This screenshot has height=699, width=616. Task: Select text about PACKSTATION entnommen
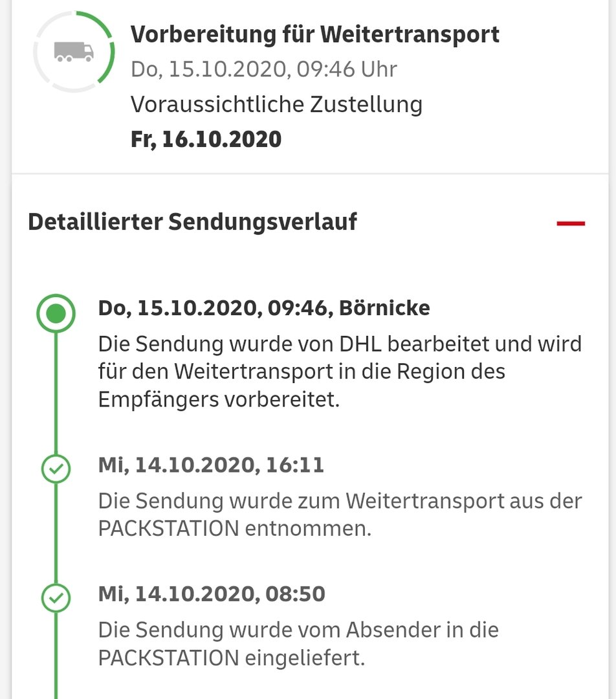340,515
